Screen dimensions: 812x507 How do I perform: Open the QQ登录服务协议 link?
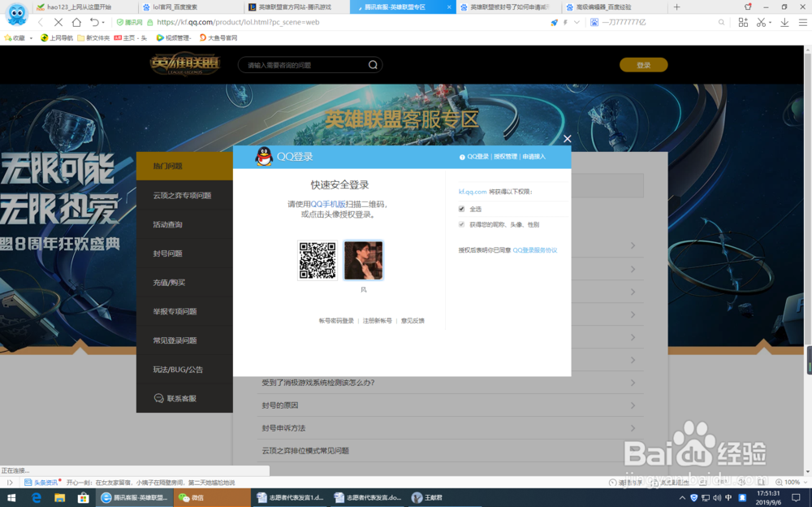pos(535,250)
